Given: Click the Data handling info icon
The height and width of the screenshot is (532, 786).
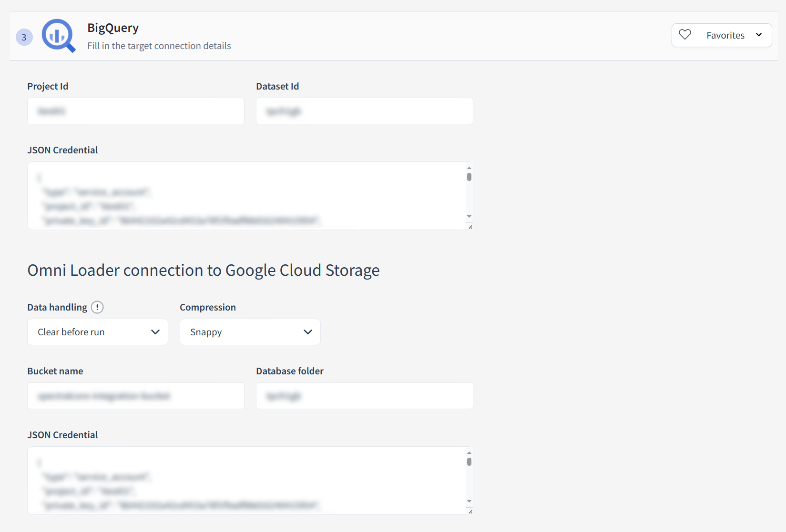Looking at the screenshot, I should tap(97, 307).
